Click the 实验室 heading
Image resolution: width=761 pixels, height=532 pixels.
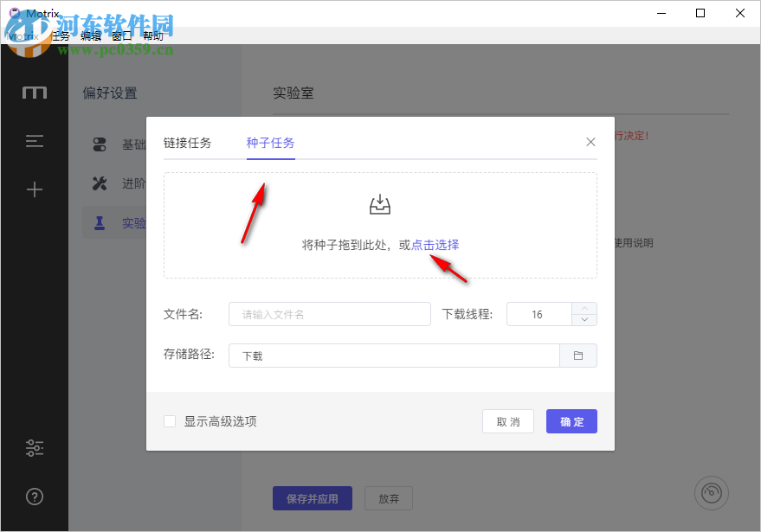[x=293, y=93]
